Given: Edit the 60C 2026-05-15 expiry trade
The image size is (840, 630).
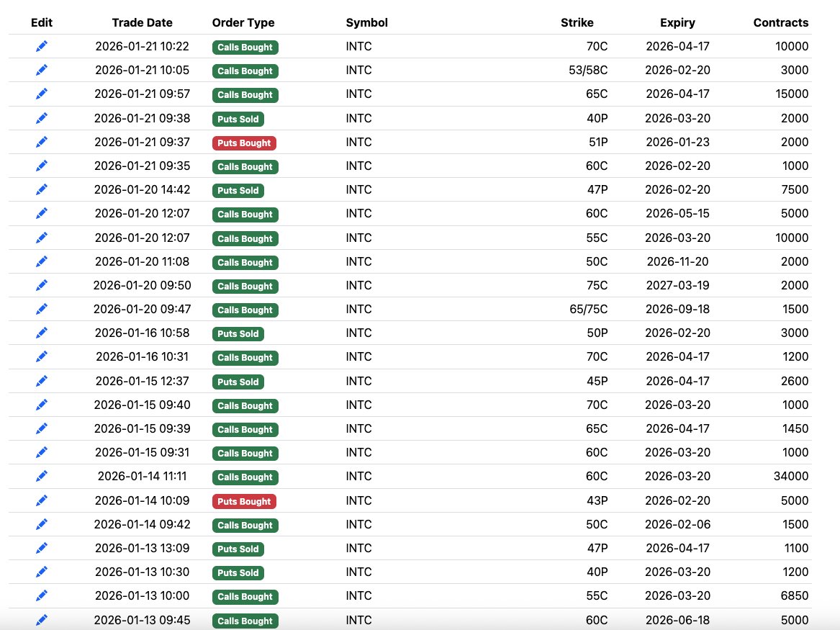Looking at the screenshot, I should [41, 213].
